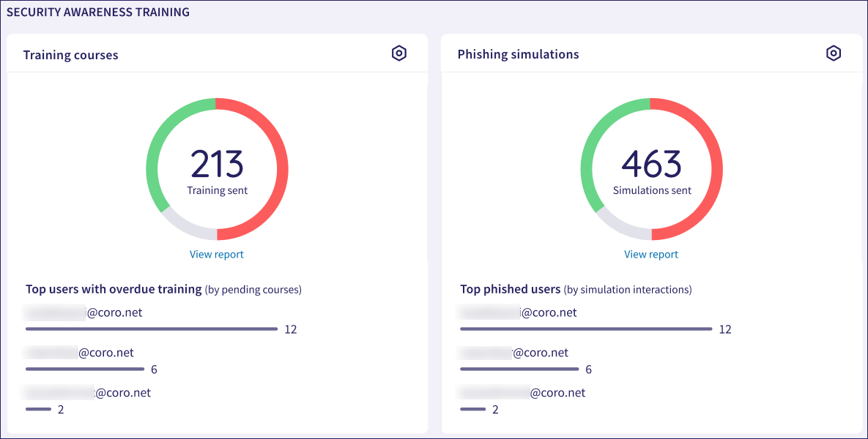Click the Phishing simulations panel title
This screenshot has width=868, height=439.
pos(518,54)
